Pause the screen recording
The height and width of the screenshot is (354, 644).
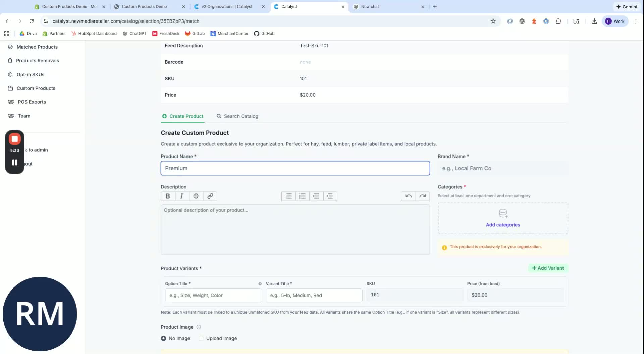pos(15,163)
